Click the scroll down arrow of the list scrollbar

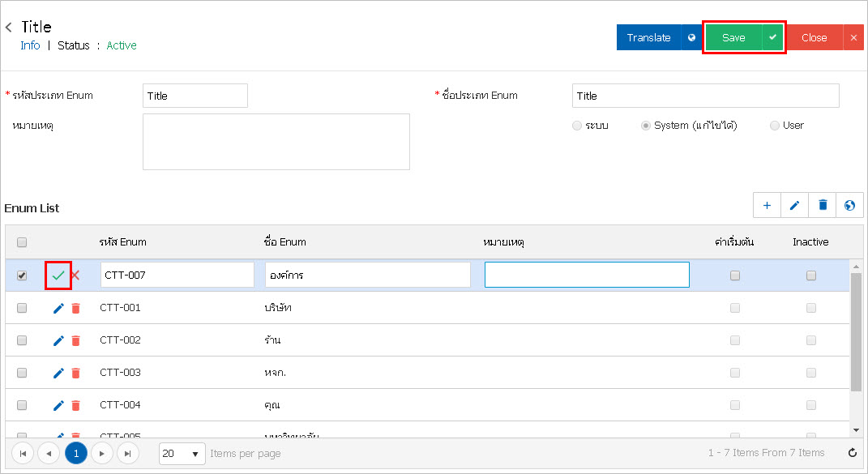(x=857, y=430)
